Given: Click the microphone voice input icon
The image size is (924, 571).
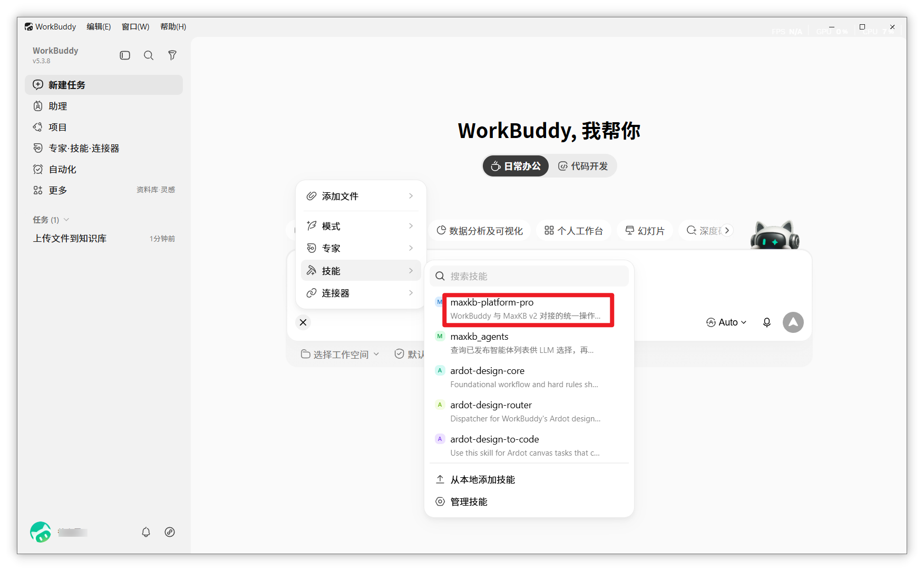Looking at the screenshot, I should pos(767,322).
